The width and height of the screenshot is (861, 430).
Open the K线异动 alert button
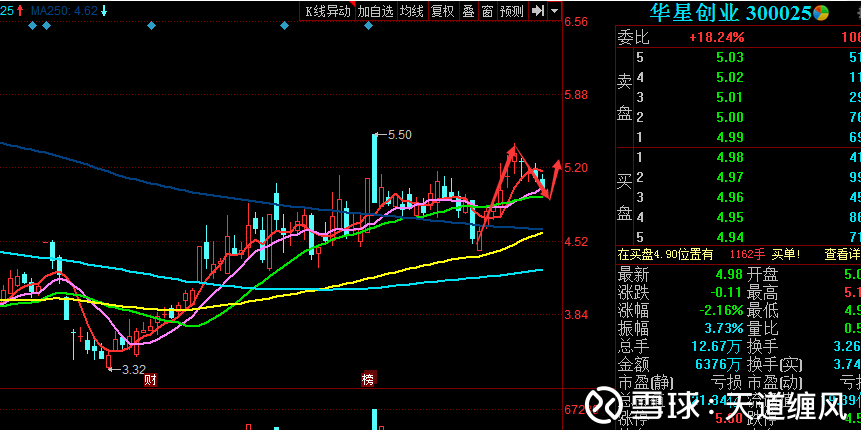pos(328,10)
